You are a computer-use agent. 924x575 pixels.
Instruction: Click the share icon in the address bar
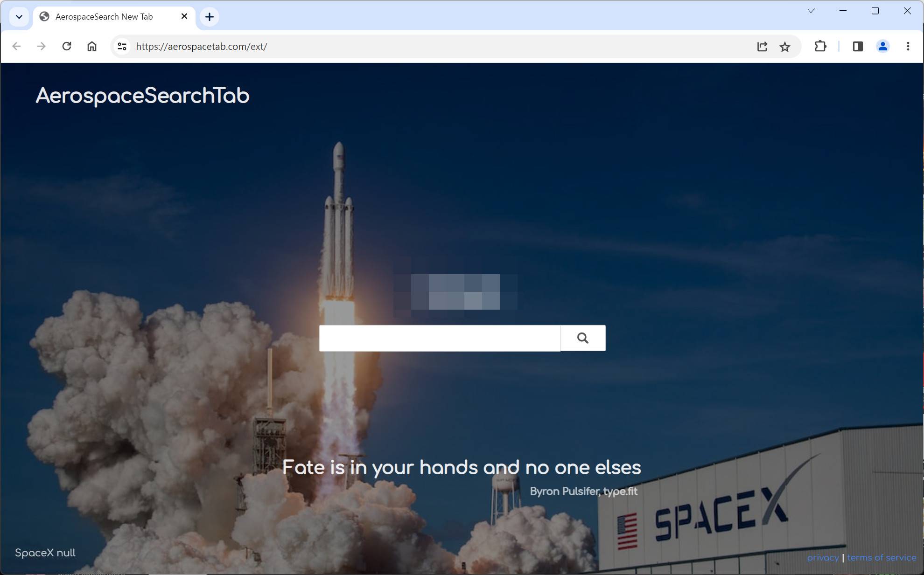click(762, 46)
